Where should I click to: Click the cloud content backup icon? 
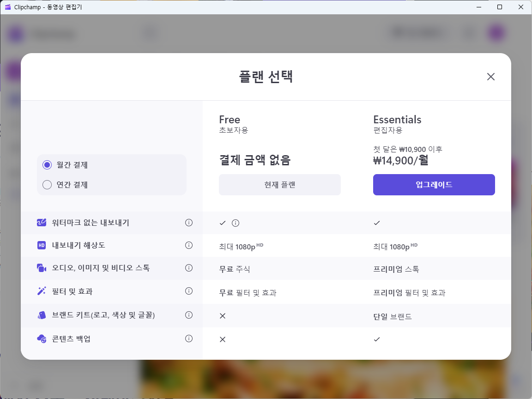(x=42, y=339)
